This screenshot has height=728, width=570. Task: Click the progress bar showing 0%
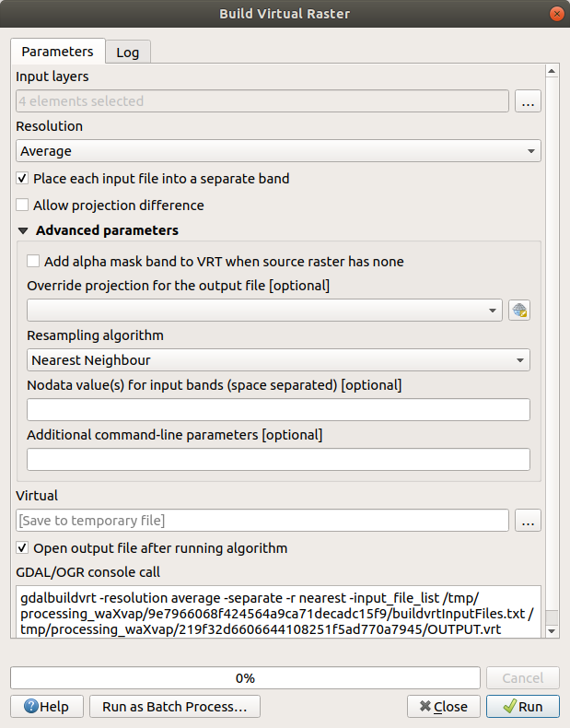pyautogui.click(x=245, y=678)
